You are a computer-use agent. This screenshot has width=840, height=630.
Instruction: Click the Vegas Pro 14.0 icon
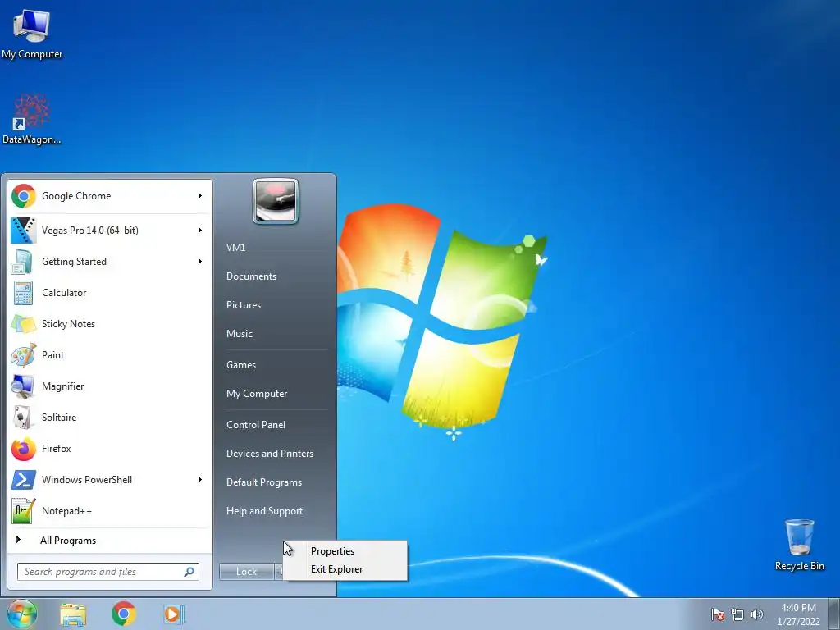23,231
